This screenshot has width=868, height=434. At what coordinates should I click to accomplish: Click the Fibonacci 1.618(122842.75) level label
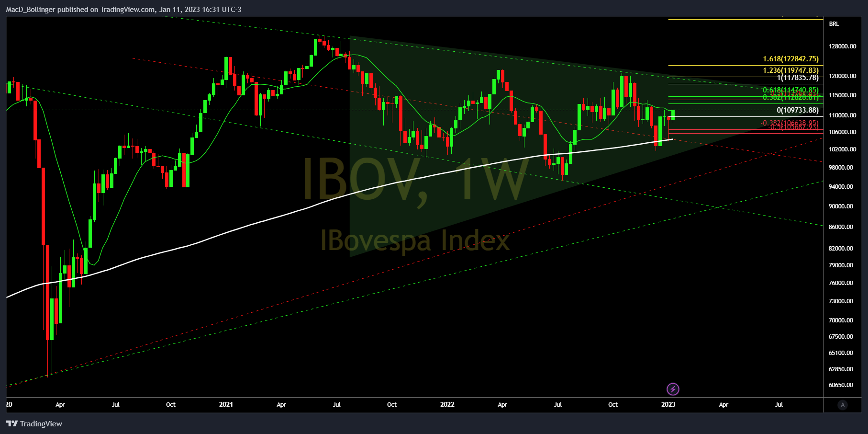click(791, 59)
